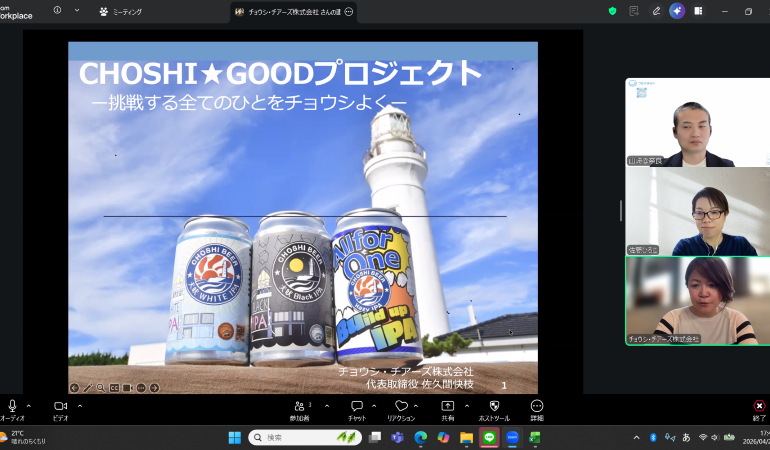This screenshot has width=770, height=450.
Task: Expand the video options arrow
Action: (x=79, y=406)
